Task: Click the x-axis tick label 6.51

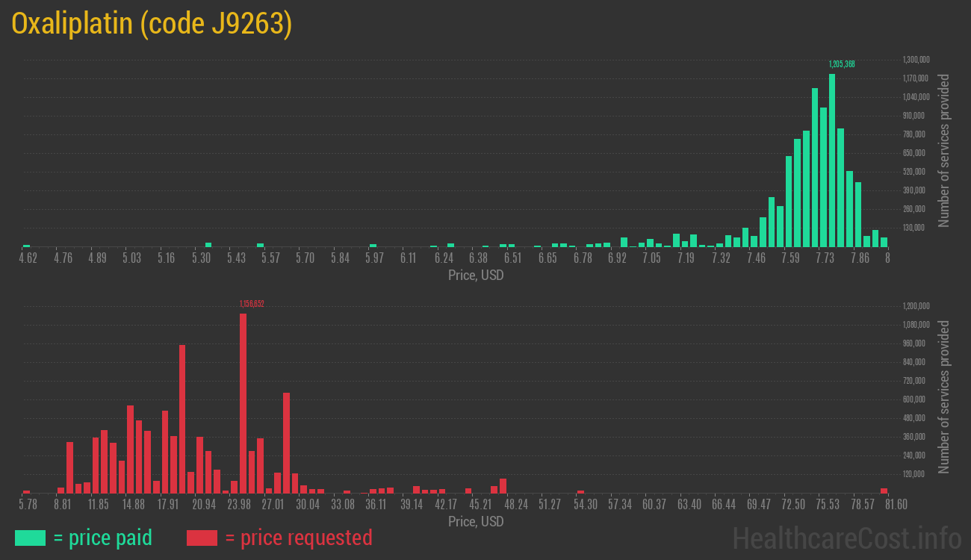Action: point(512,258)
